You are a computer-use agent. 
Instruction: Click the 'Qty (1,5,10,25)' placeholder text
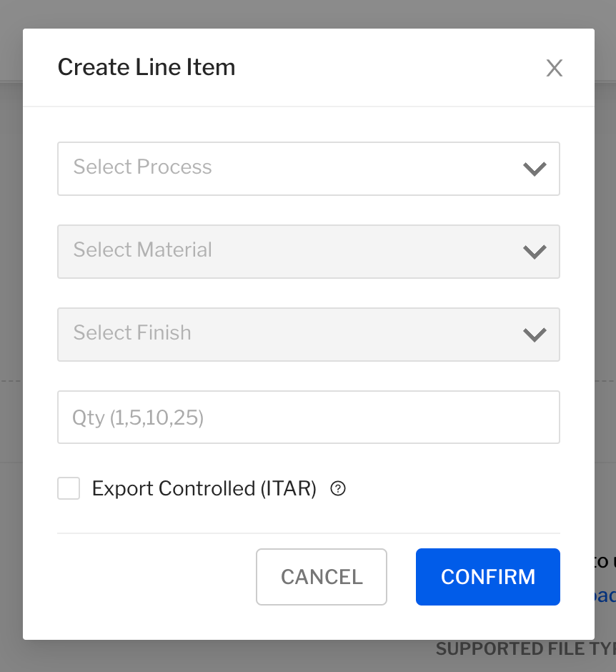tap(138, 417)
